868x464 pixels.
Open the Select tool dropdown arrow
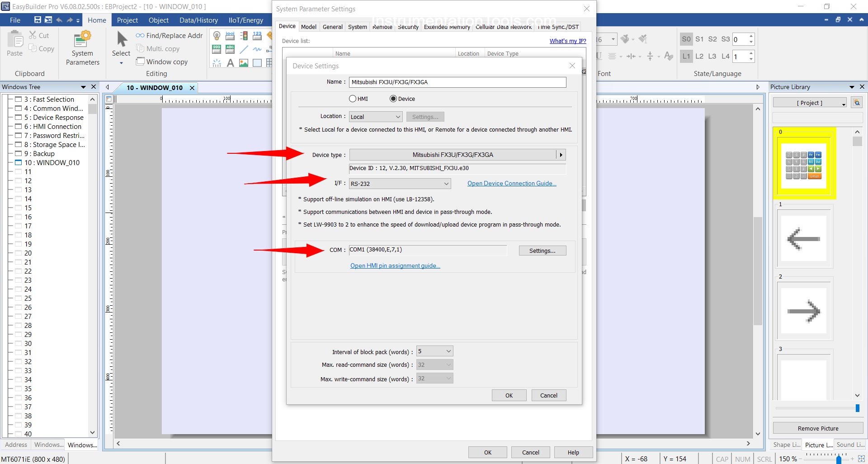coord(121,63)
